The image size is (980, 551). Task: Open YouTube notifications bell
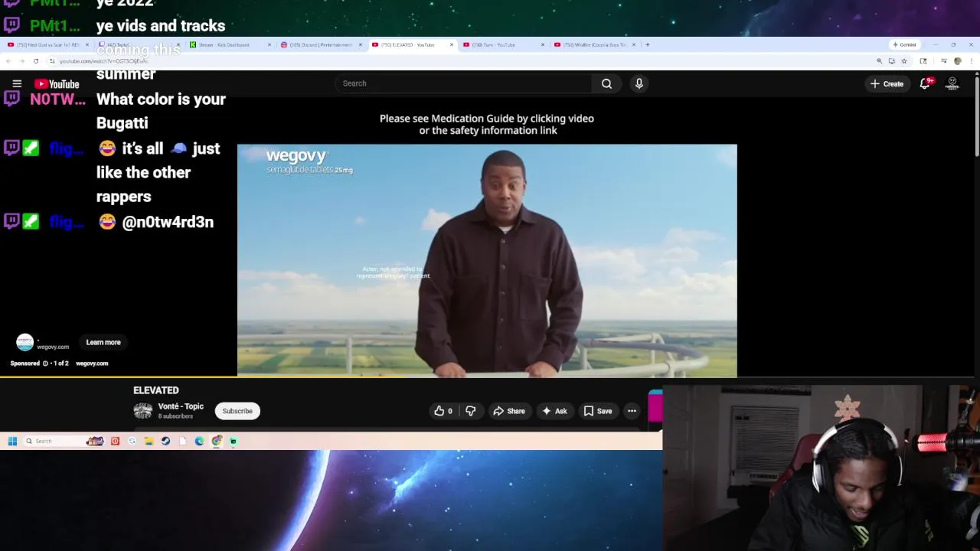[925, 83]
